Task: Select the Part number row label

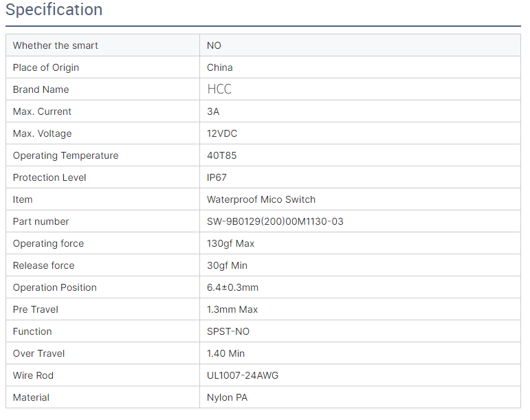Action: pos(41,221)
